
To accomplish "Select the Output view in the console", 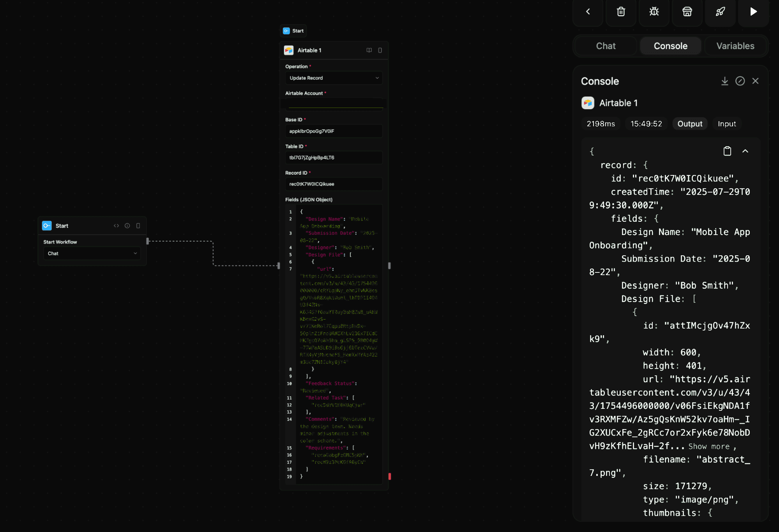I will pyautogui.click(x=690, y=124).
